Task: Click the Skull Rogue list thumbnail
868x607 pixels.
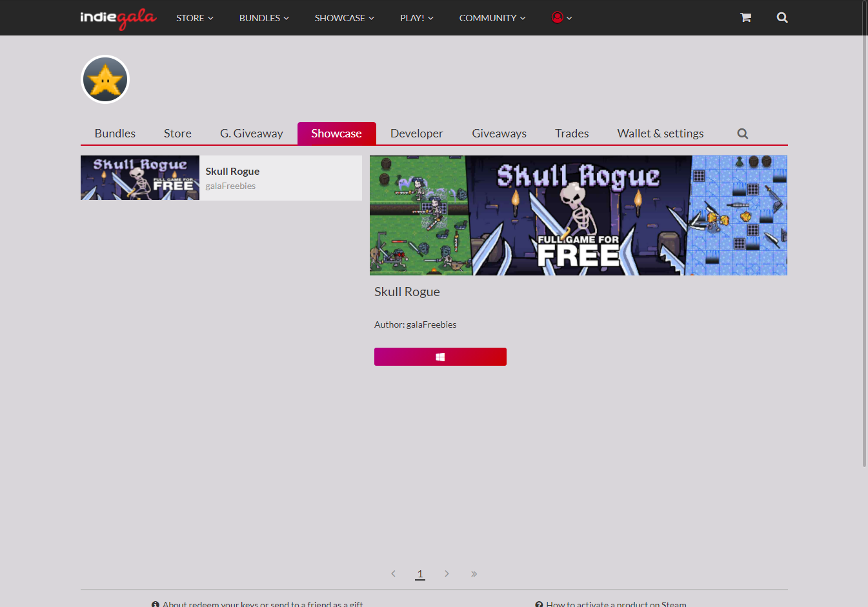Action: coord(140,178)
